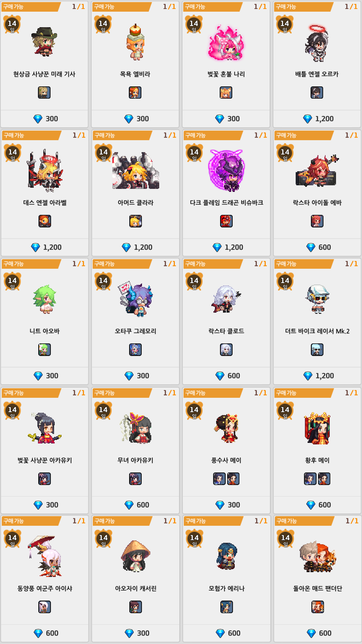This screenshot has width=362, height=644.
Task: Click the 현상금 사냥꾼 미래 기사 costume sprite
Action: click(x=45, y=42)
